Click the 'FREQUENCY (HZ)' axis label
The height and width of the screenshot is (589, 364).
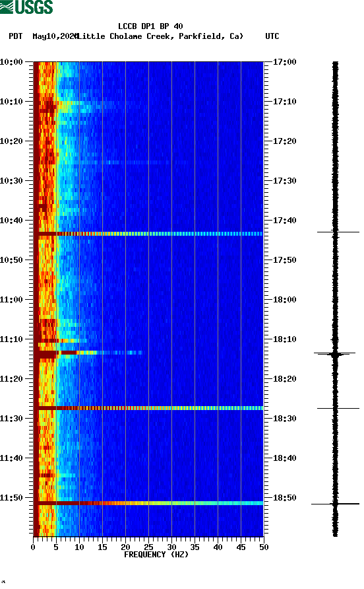click(156, 555)
